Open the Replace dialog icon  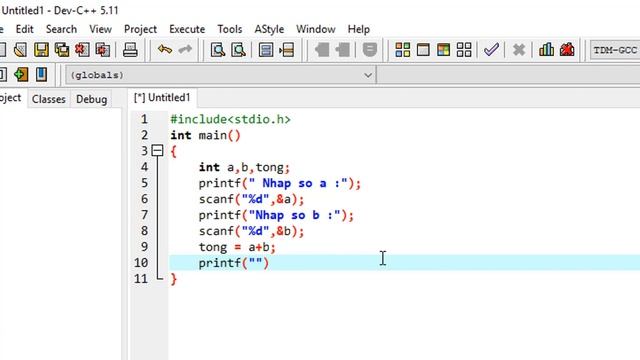pyautogui.click(x=238, y=50)
